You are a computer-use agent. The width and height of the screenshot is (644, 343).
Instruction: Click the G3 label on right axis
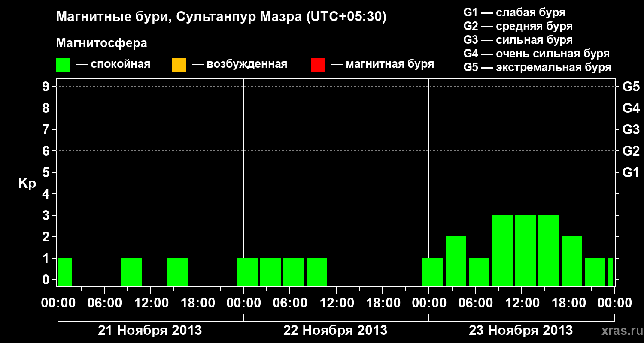coord(631,129)
